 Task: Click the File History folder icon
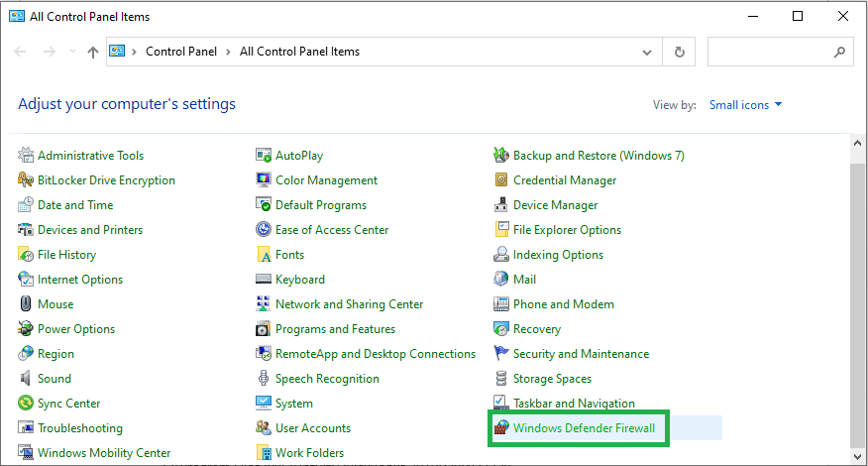tap(26, 255)
